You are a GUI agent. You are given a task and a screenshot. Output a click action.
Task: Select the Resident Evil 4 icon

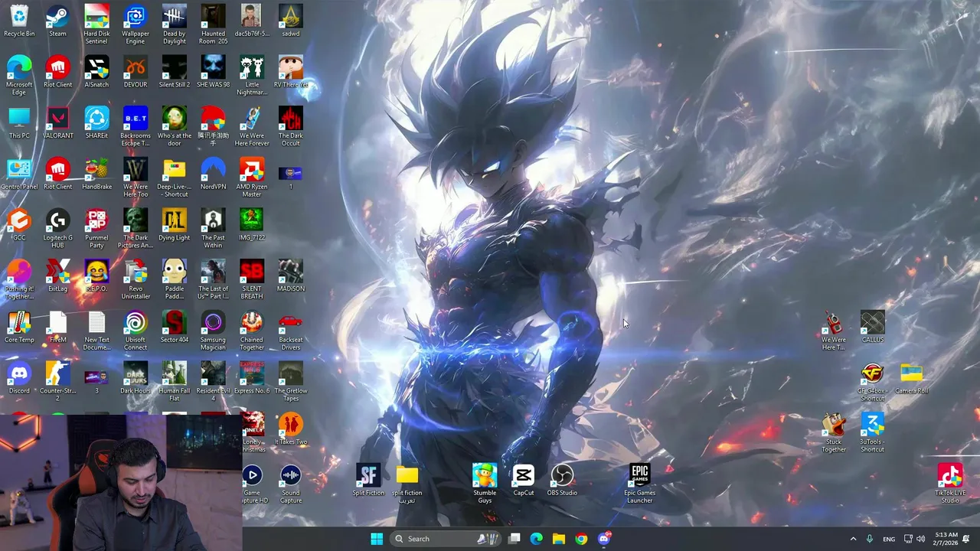tap(213, 381)
